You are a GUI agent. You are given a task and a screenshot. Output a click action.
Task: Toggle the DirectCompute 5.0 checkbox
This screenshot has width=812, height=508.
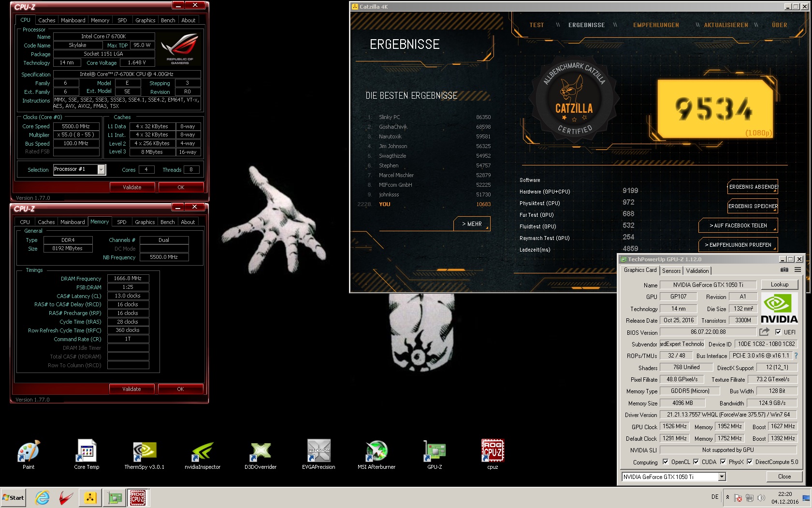pos(750,462)
